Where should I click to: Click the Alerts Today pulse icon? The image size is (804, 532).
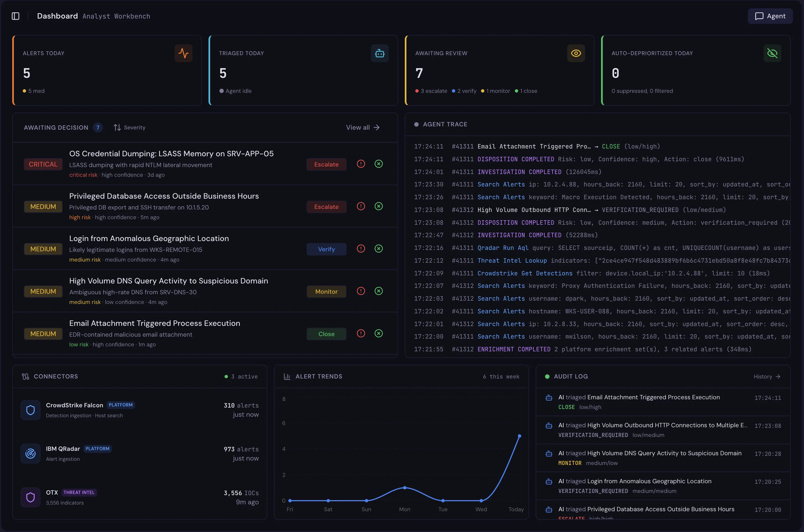click(184, 53)
